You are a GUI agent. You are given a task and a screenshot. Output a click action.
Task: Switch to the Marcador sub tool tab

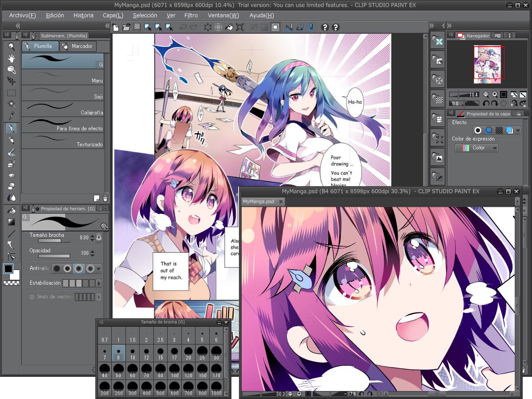[78, 46]
